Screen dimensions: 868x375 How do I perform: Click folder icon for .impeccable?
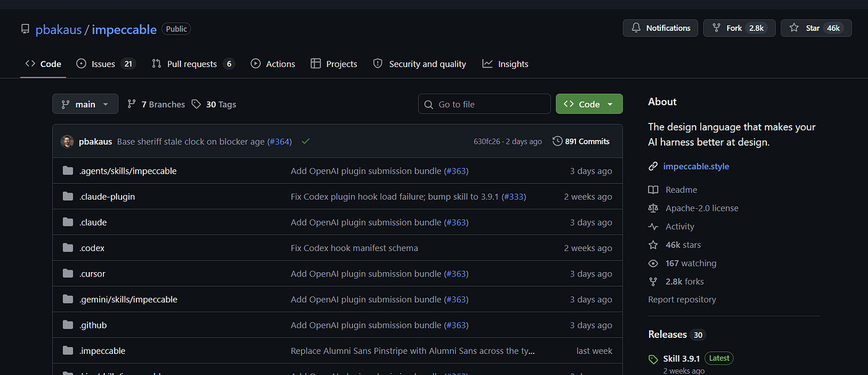(68, 351)
